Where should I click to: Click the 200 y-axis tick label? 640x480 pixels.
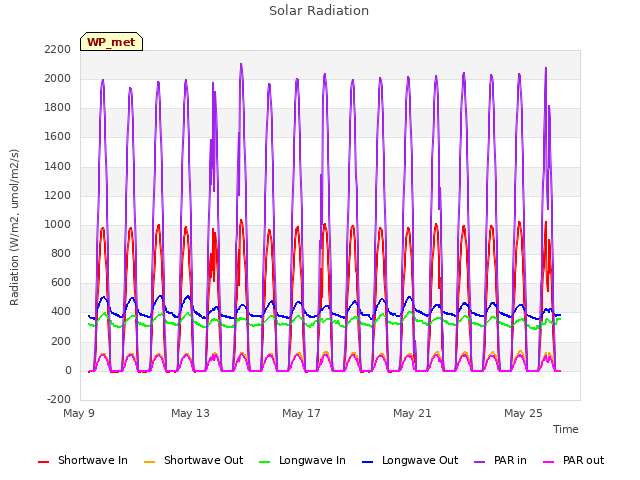[61, 341]
